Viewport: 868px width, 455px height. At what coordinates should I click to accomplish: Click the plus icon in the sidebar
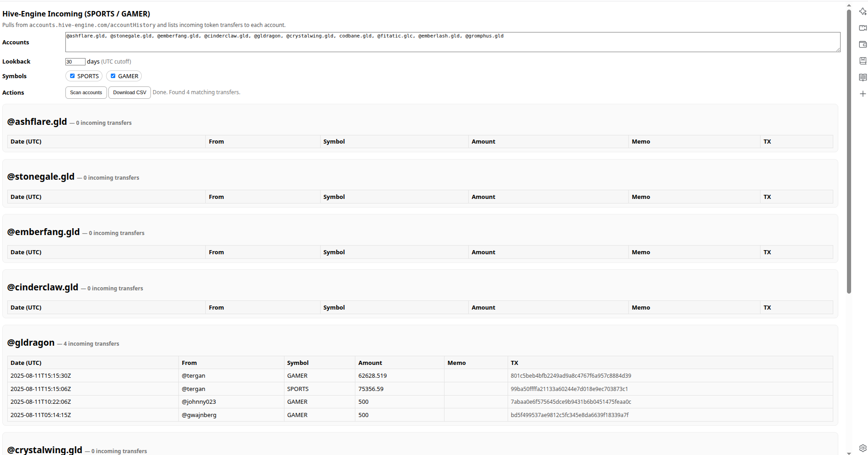click(863, 94)
